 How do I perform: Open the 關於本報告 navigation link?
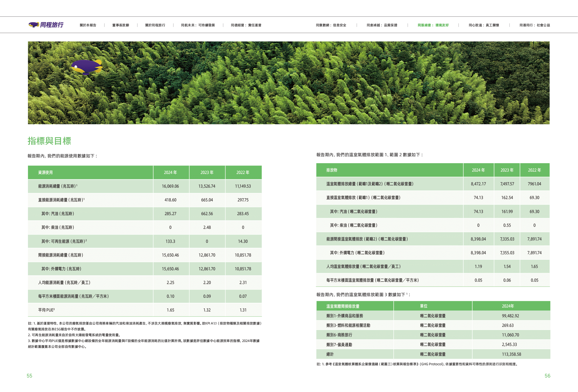point(88,25)
